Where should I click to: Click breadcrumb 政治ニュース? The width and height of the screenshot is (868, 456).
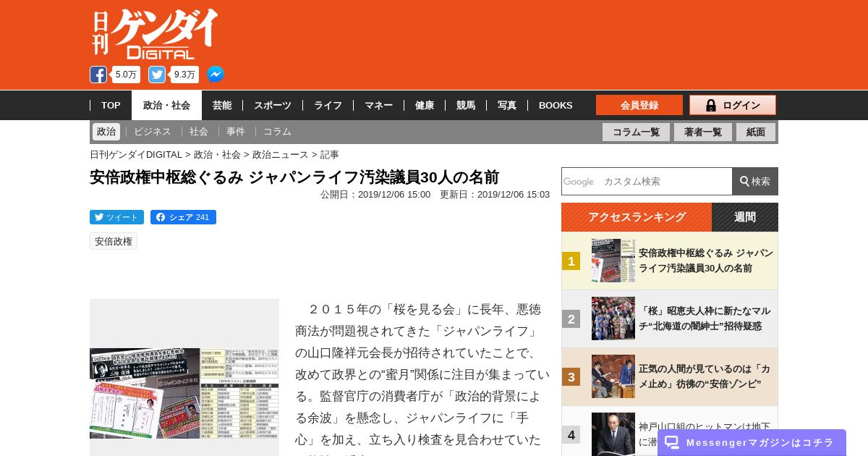[x=281, y=154]
